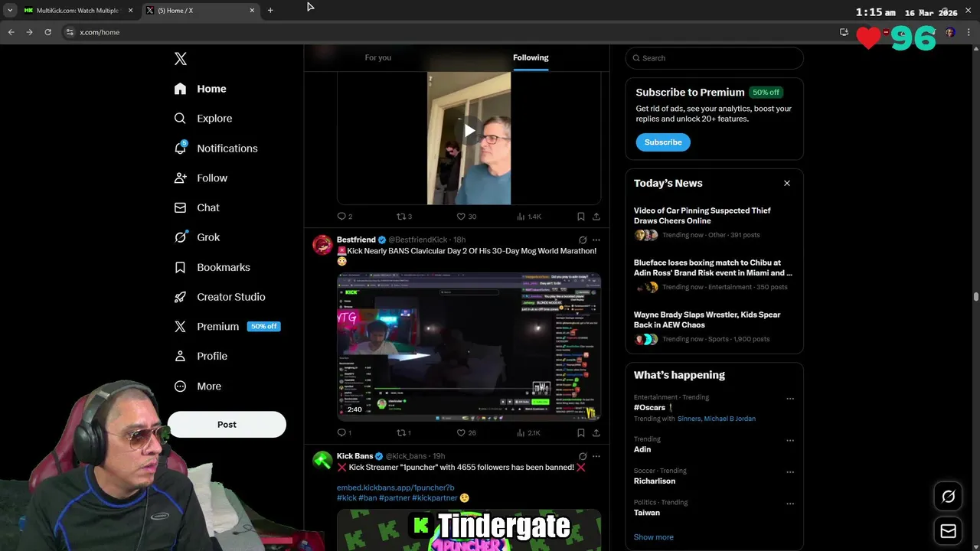This screenshot has width=980, height=551.
Task: Share Bestfriend's post with 2.1K views
Action: [596, 433]
